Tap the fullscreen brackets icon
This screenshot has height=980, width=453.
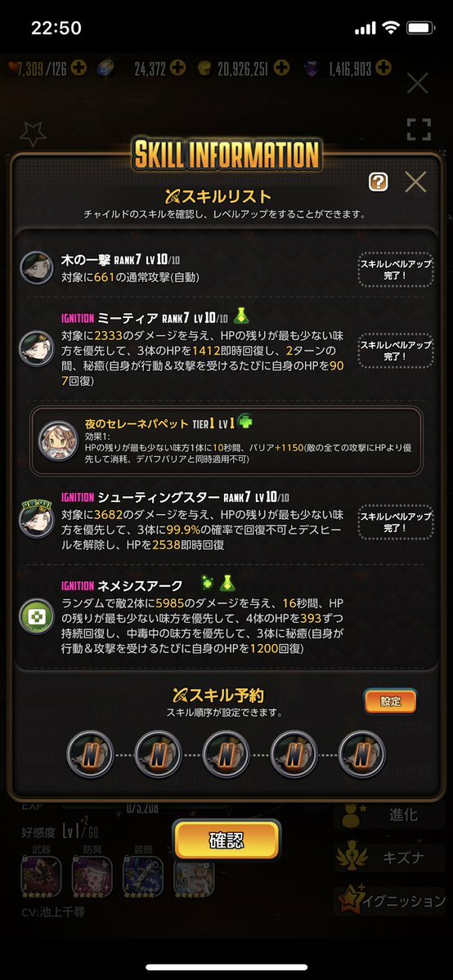click(x=419, y=129)
